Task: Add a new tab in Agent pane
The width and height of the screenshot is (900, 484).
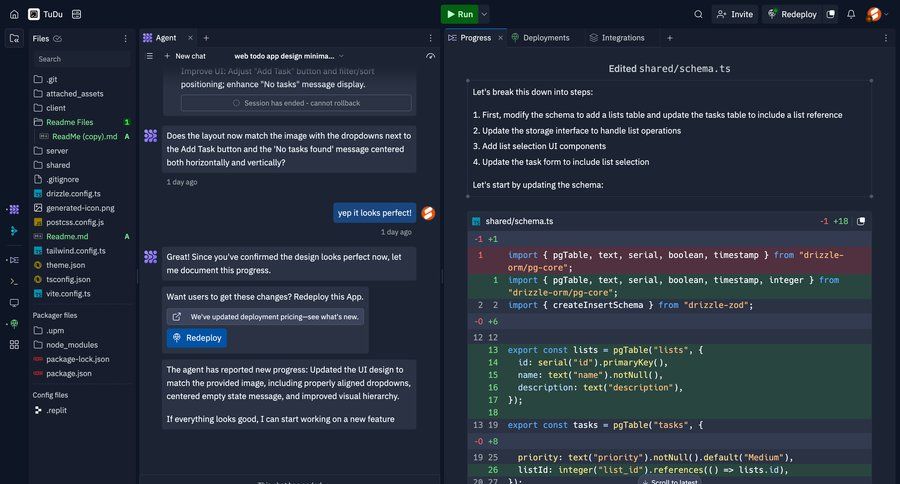Action: tap(206, 38)
